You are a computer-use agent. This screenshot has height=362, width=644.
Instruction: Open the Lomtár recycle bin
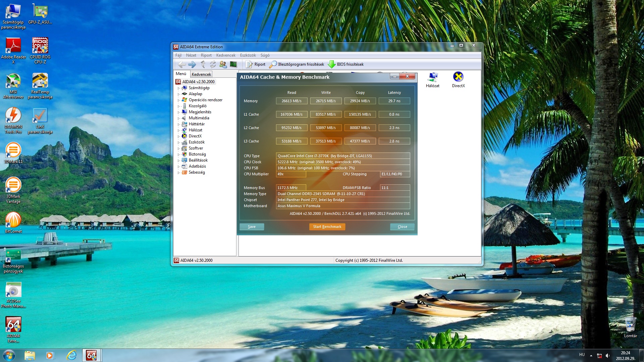[x=630, y=327]
